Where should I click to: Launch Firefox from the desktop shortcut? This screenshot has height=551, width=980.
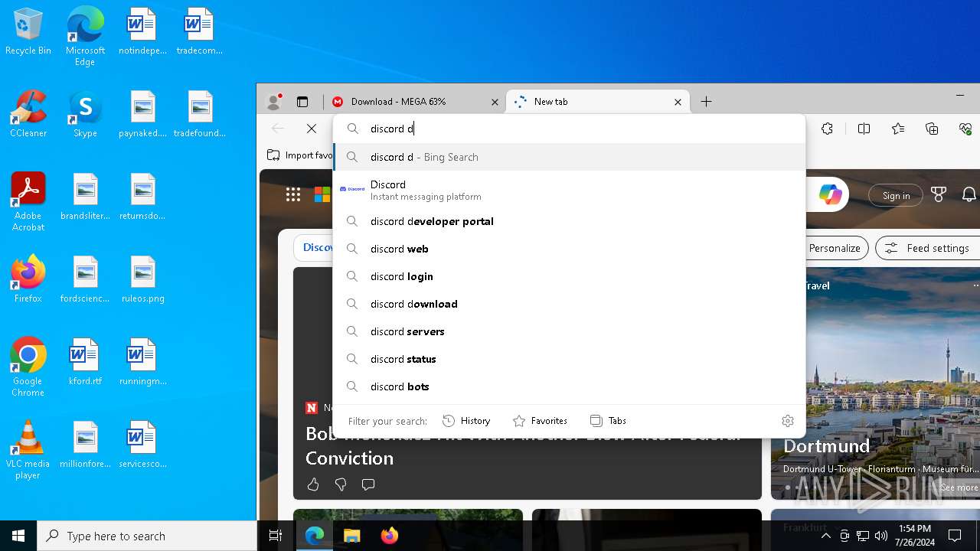pyautogui.click(x=28, y=280)
